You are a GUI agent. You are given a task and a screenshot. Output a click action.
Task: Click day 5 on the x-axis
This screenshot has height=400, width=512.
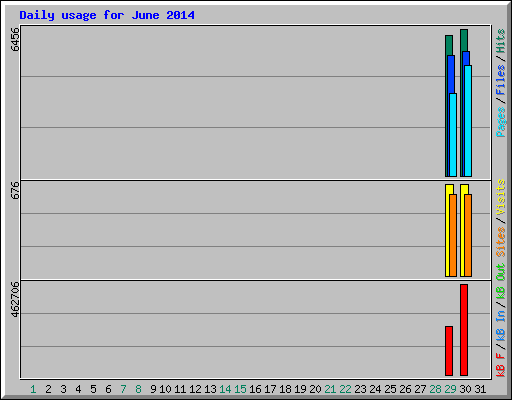click(x=93, y=389)
